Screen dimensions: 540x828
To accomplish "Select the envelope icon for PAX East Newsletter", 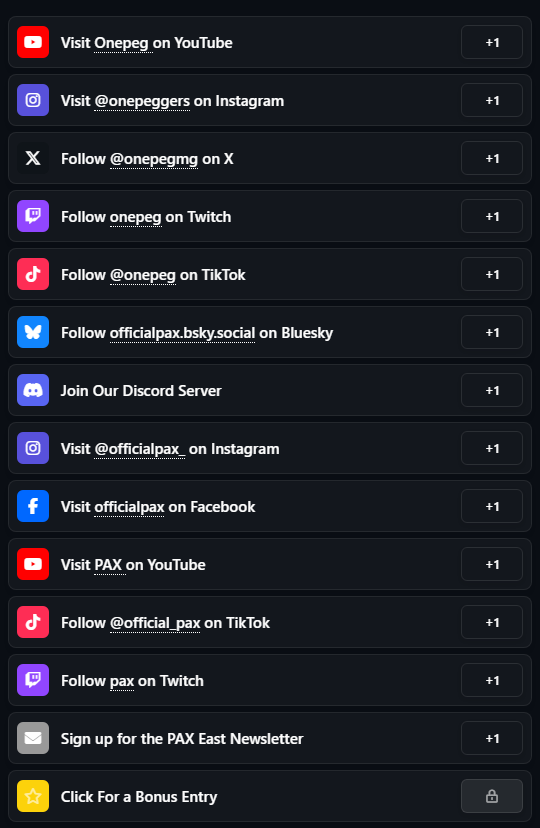I will coord(33,738).
